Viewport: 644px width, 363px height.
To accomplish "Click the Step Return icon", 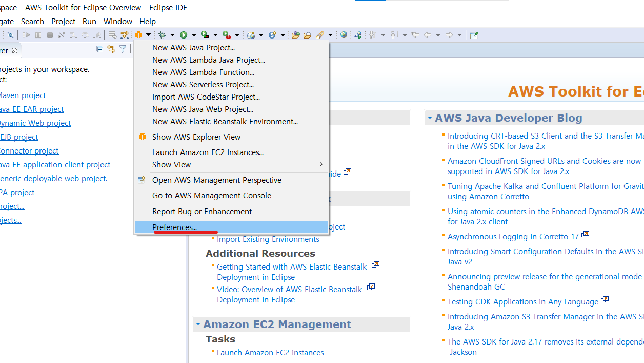I will (x=97, y=35).
